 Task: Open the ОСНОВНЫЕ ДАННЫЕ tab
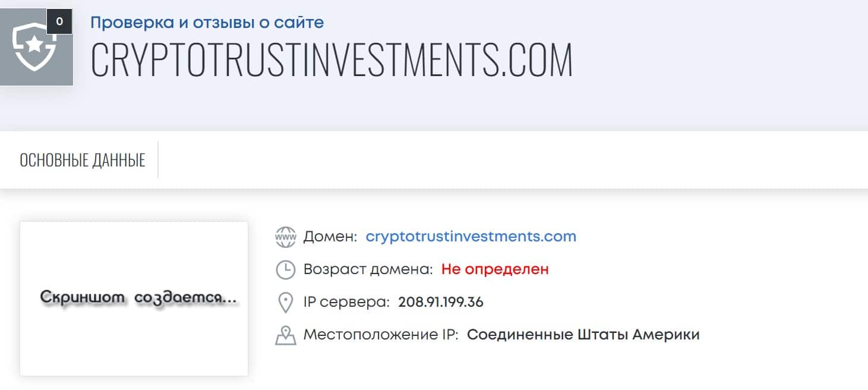83,160
